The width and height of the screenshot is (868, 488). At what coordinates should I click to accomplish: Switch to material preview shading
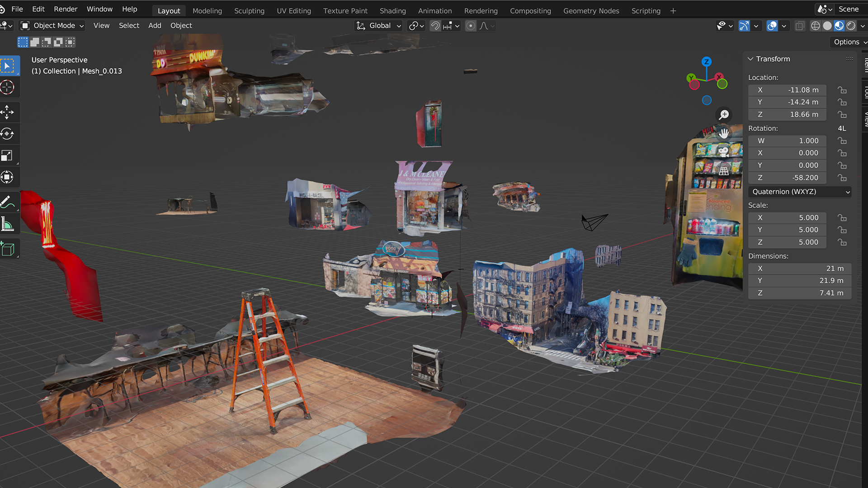coord(839,26)
